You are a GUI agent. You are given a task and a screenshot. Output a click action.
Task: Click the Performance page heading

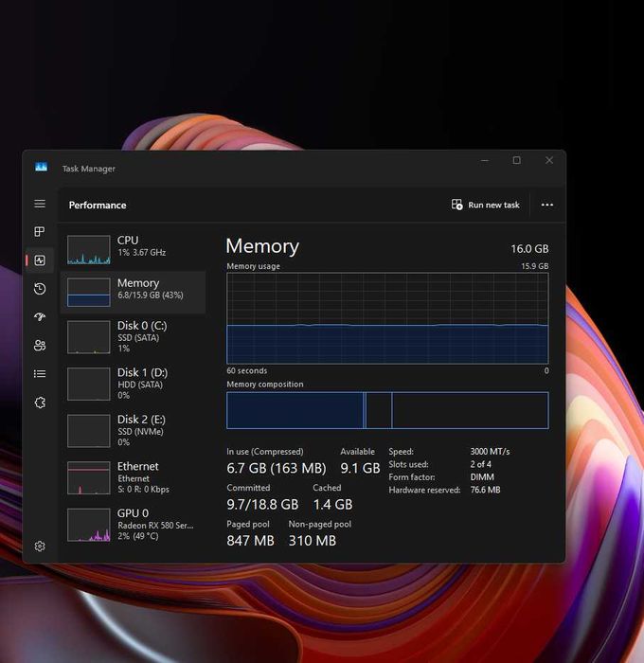[98, 206]
